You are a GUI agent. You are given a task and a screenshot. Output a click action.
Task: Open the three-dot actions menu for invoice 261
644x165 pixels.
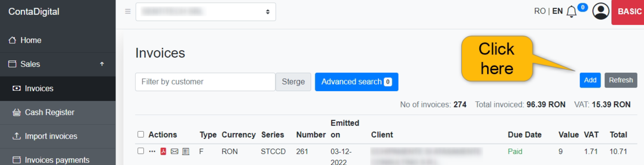pyautogui.click(x=152, y=151)
